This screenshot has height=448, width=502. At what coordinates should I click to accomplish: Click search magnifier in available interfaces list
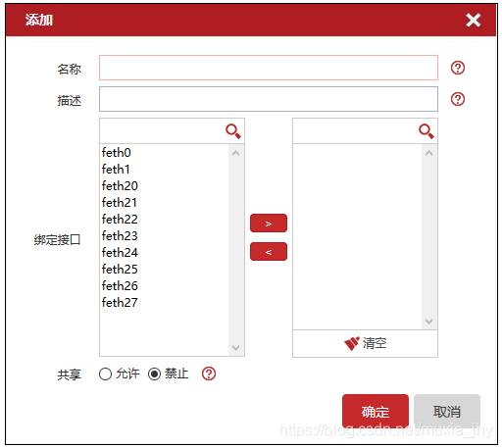click(x=233, y=131)
